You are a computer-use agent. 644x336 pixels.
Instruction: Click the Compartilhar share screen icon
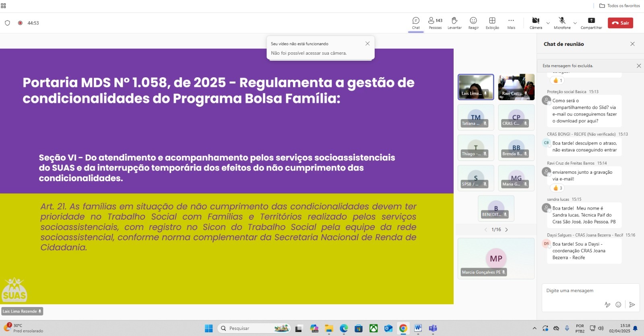[591, 23]
